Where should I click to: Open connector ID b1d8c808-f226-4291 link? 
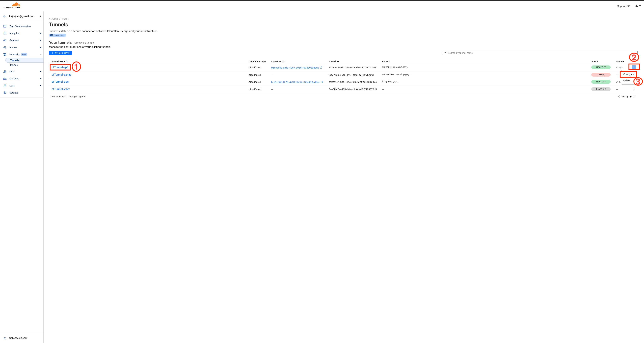295,82
